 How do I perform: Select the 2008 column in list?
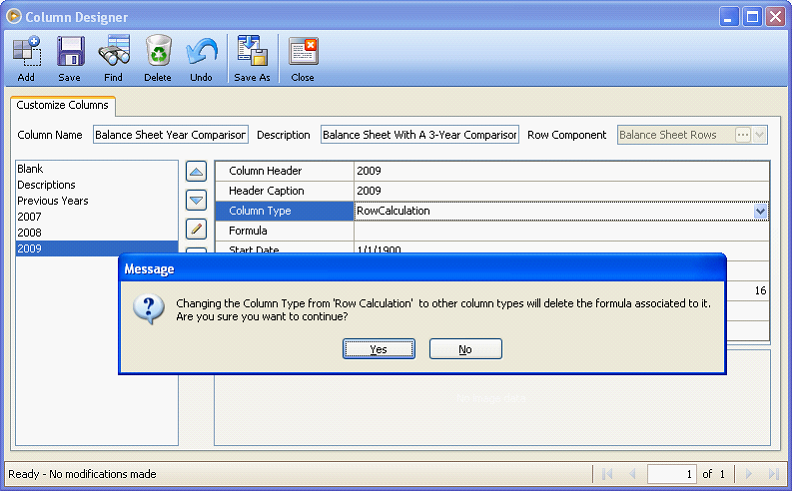coord(97,233)
